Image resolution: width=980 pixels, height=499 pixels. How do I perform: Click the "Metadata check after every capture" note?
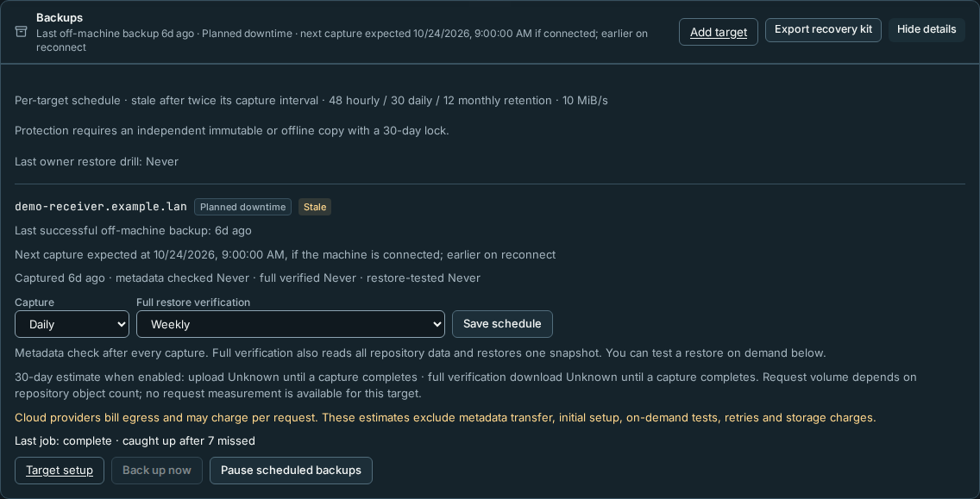420,352
